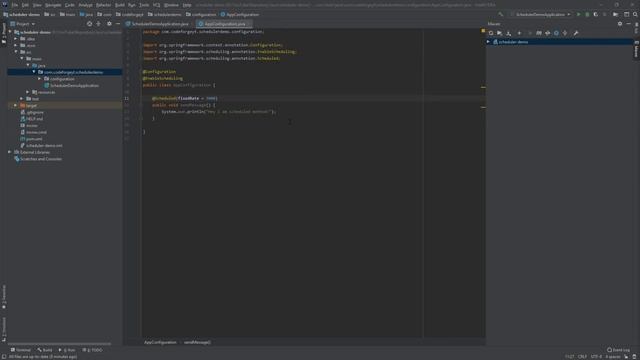Image resolution: width=640 pixels, height=360 pixels.
Task: Open Maven Settings wrench icon
Action: pos(576,33)
